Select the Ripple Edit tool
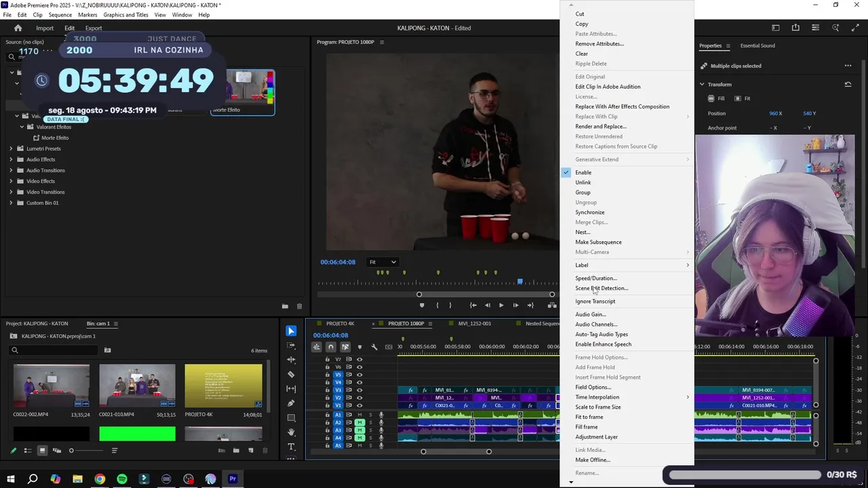 pyautogui.click(x=291, y=360)
